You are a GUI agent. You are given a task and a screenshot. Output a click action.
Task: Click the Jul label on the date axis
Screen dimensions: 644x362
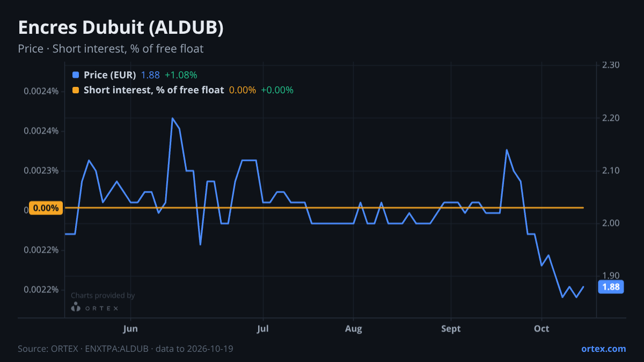tap(263, 329)
